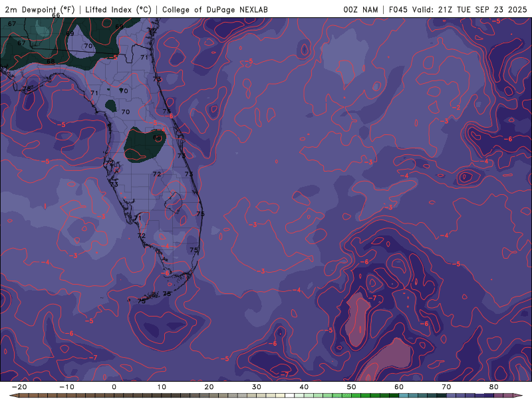The height and width of the screenshot is (399, 532).
Task: Click the "40" color scale label
Action: click(304, 387)
